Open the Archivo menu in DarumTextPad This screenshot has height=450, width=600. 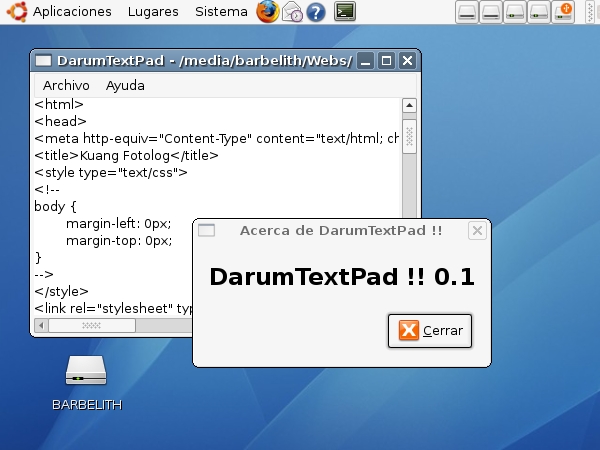pos(66,86)
